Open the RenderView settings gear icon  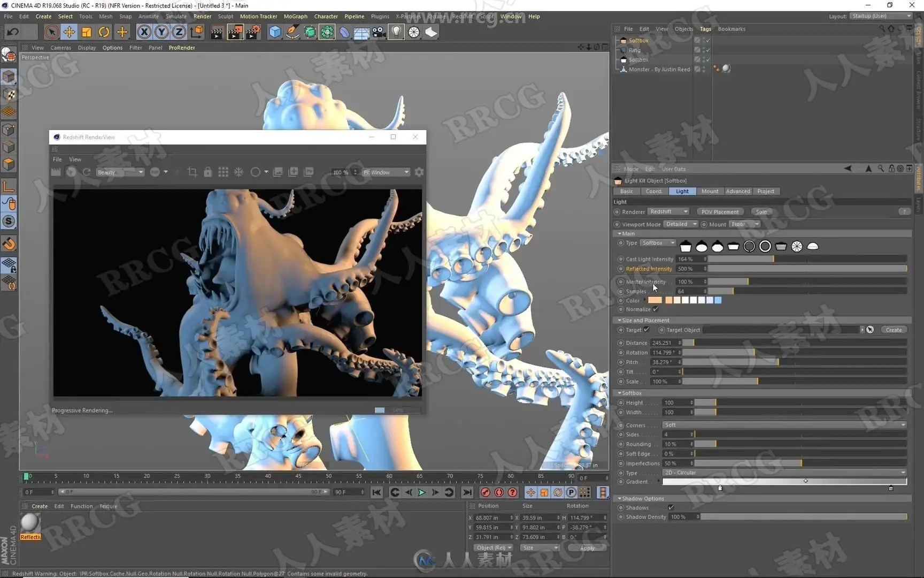pyautogui.click(x=419, y=172)
